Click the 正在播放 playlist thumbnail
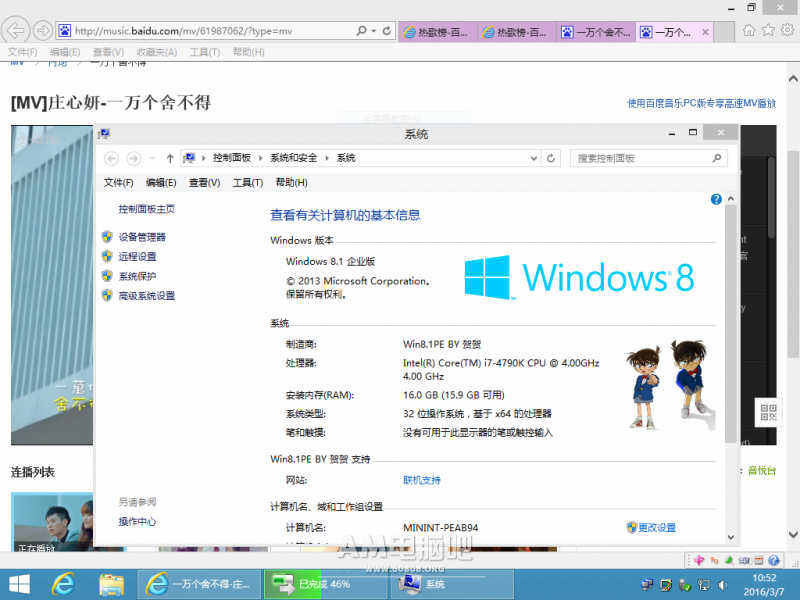800x600 pixels. click(52, 522)
